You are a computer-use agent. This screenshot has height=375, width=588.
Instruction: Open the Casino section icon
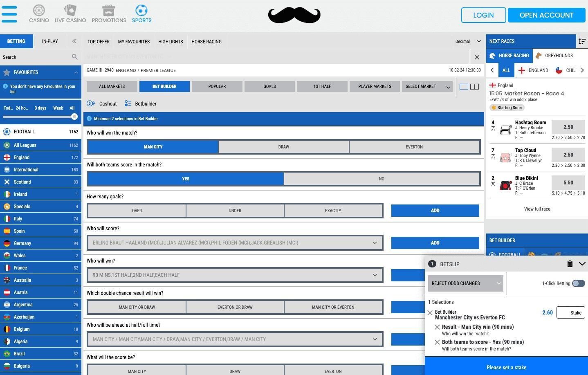39,10
